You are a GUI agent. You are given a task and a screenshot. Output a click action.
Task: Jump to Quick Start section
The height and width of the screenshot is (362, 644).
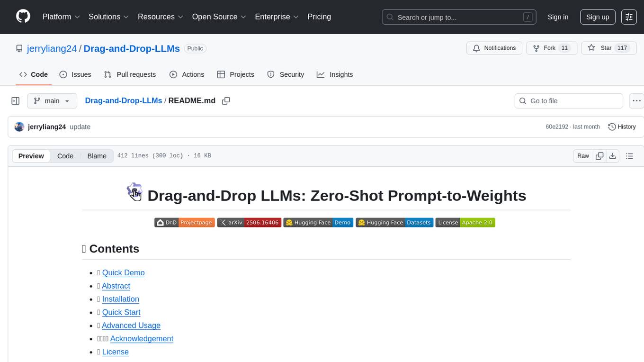pos(121,312)
